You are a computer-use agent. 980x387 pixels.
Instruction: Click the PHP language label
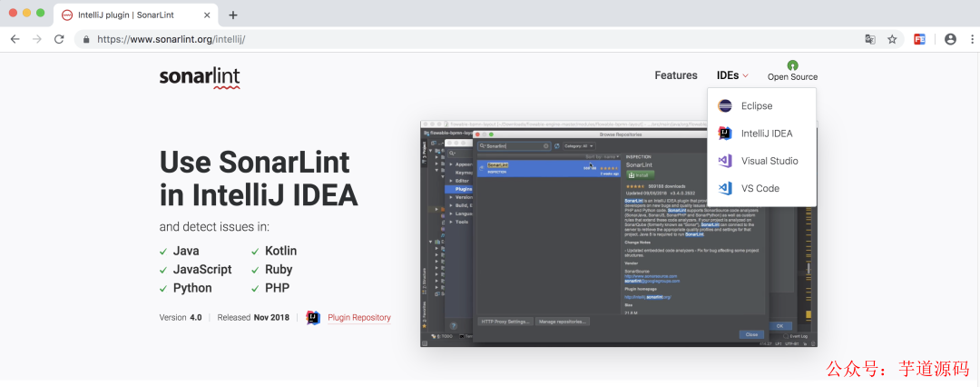click(x=277, y=288)
